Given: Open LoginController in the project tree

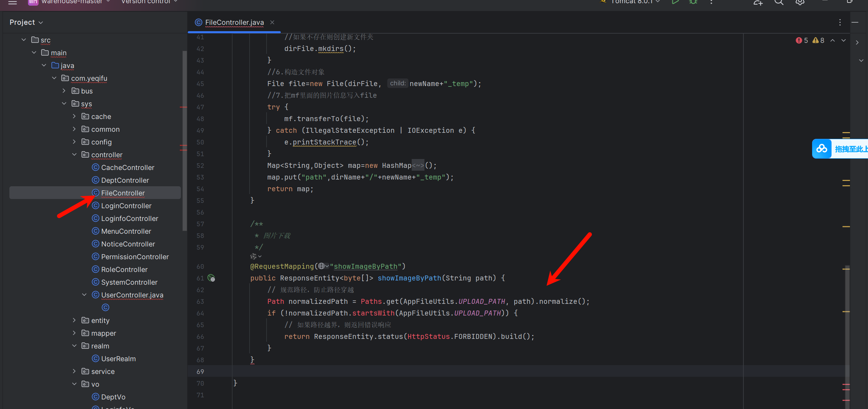Looking at the screenshot, I should click(126, 206).
